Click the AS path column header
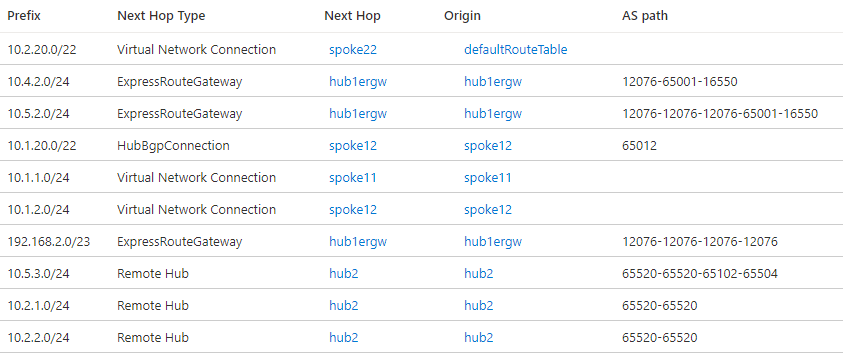Screen dimensions: 843x363 click(645, 16)
